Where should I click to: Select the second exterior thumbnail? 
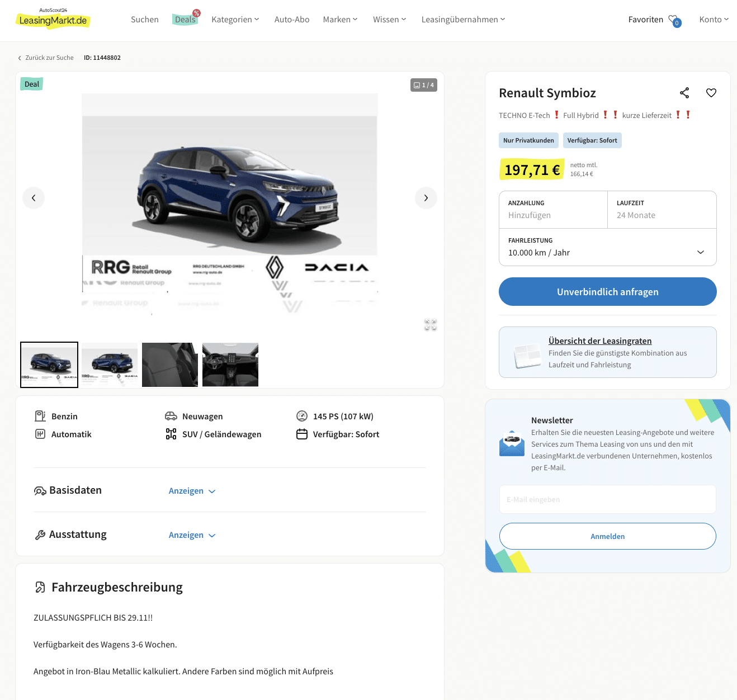110,365
